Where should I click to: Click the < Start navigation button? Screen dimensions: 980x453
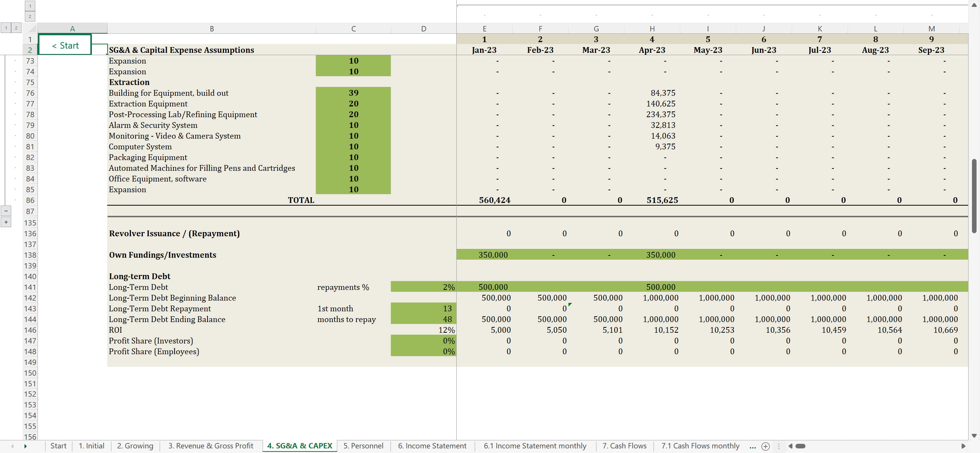(65, 45)
